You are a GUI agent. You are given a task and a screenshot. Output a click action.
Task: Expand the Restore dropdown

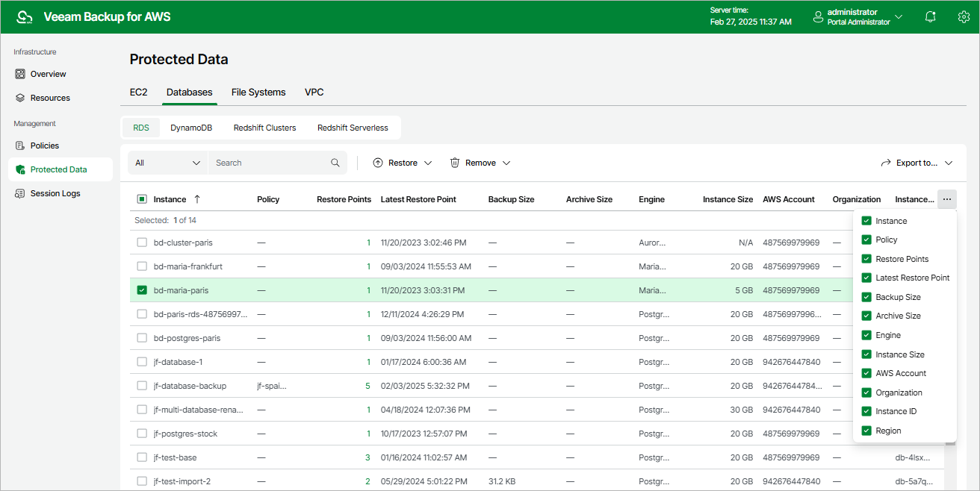coord(403,163)
